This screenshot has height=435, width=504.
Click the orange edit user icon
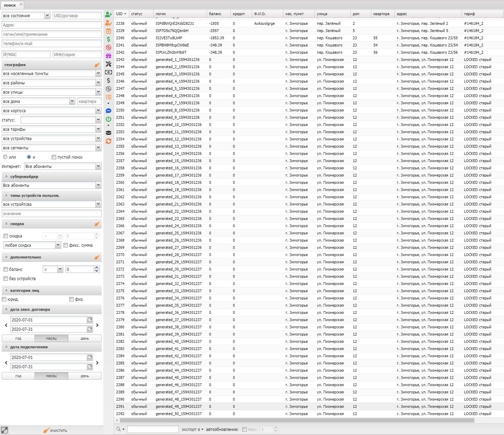pyautogui.click(x=109, y=23)
